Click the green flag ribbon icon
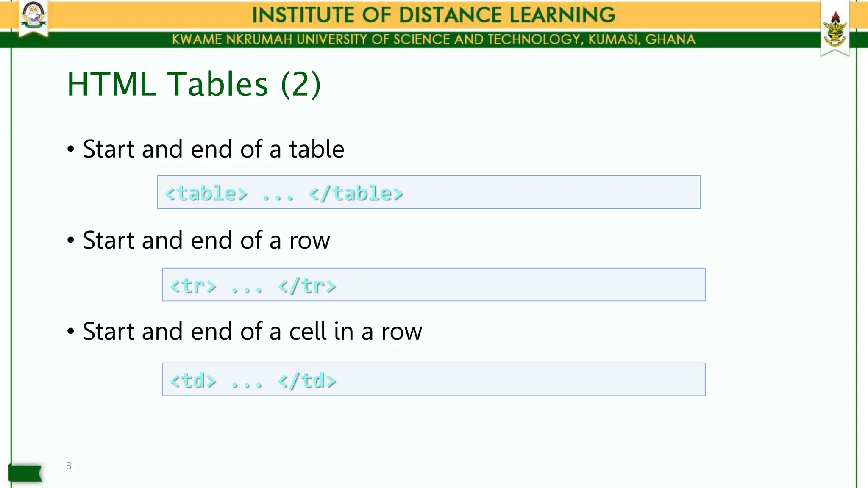This screenshot has width=868, height=488. point(25,473)
